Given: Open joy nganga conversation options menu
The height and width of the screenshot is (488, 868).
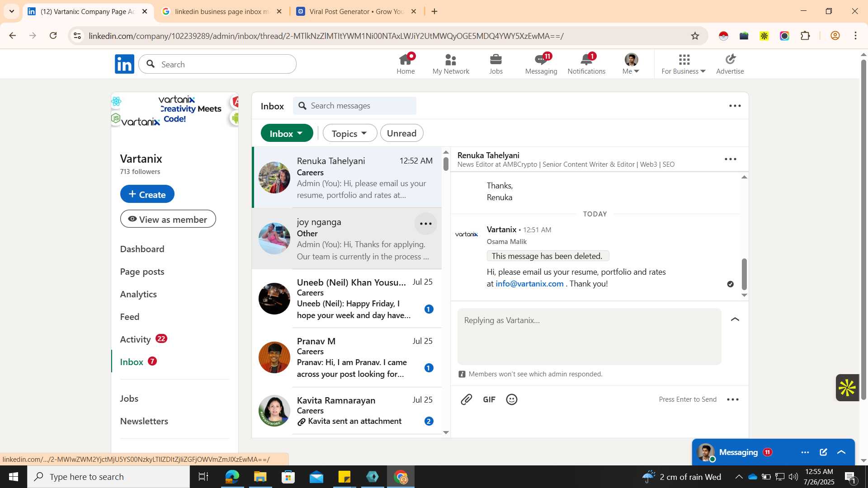Looking at the screenshot, I should tap(426, 224).
